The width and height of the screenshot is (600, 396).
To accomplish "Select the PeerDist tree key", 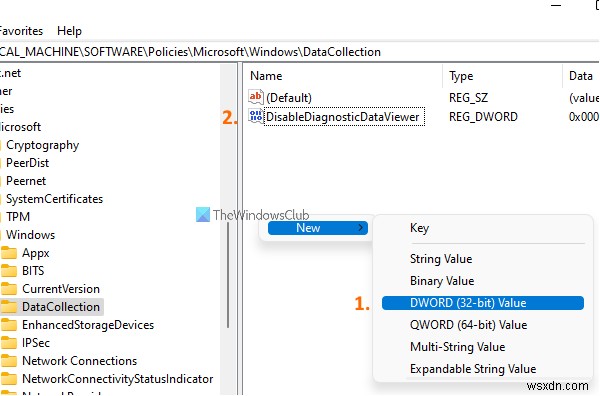I will click(28, 163).
